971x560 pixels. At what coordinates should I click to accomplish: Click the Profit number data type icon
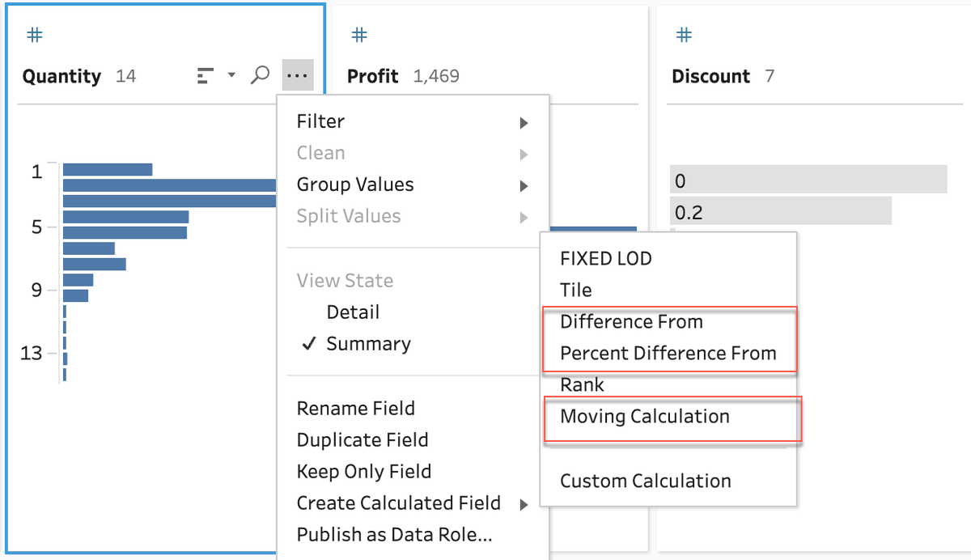[360, 35]
